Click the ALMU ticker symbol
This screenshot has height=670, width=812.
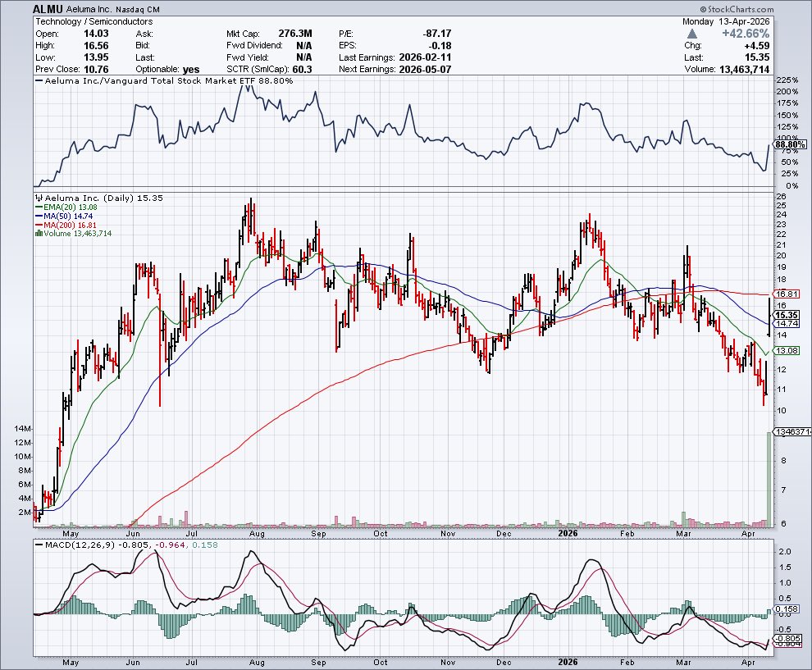tap(48, 9)
